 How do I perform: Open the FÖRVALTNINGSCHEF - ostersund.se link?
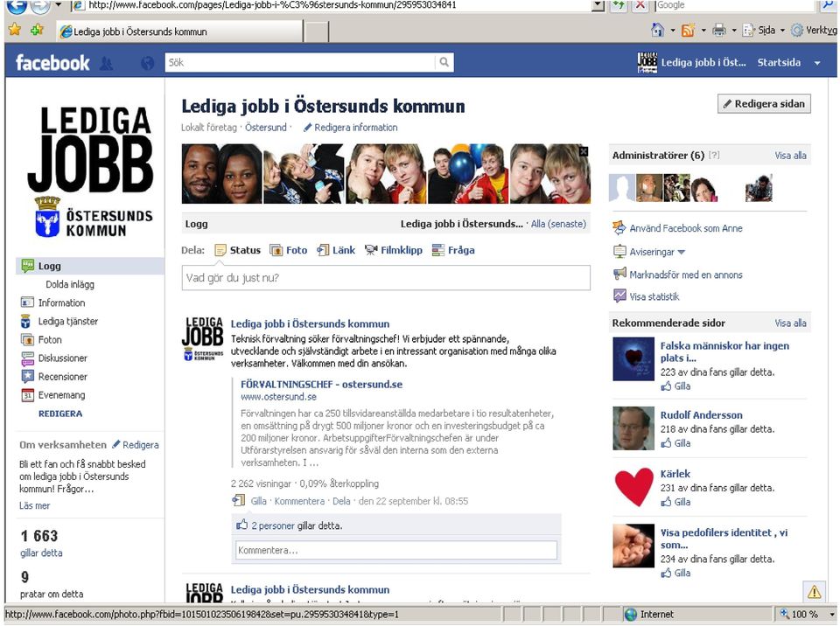(x=321, y=384)
